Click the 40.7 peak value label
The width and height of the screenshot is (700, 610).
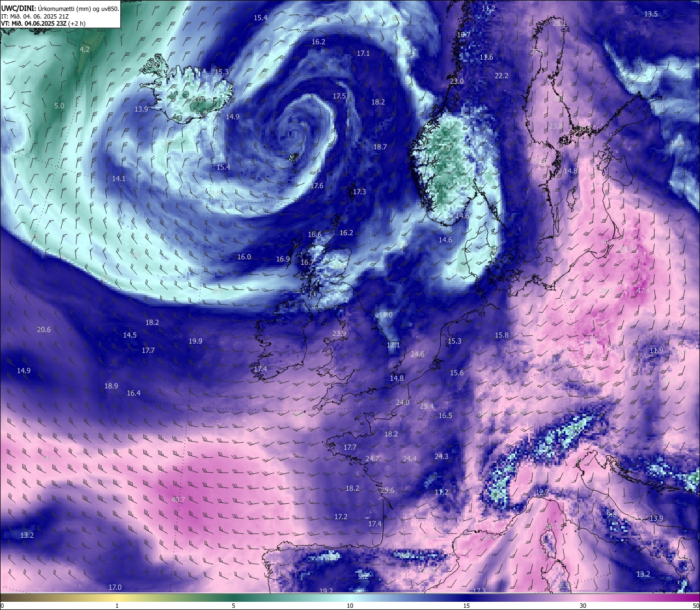coord(178,499)
